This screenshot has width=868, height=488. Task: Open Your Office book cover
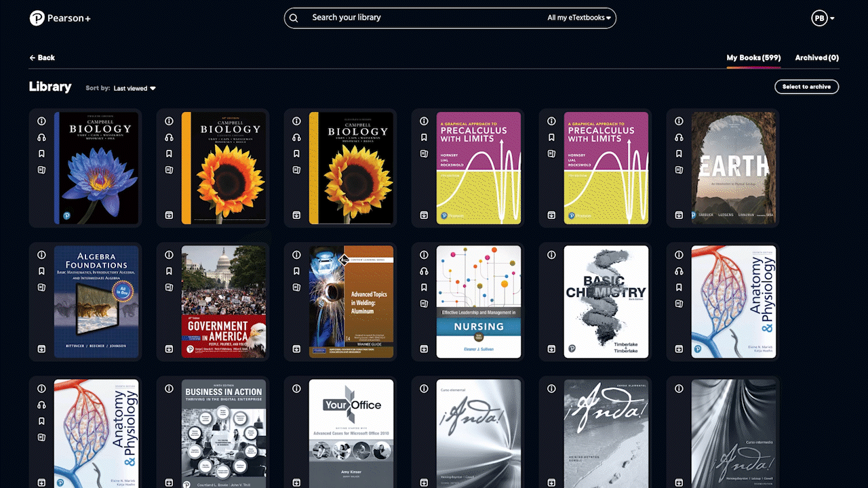click(351, 434)
